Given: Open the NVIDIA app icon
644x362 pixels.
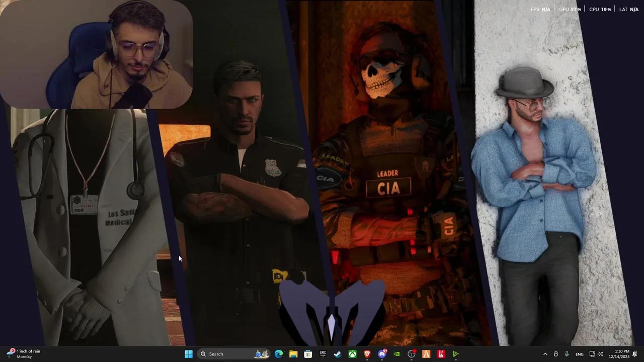Looking at the screenshot, I should tap(397, 354).
